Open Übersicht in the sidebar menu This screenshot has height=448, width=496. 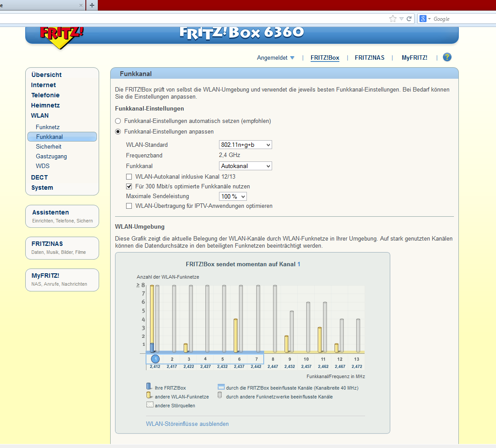pos(46,75)
